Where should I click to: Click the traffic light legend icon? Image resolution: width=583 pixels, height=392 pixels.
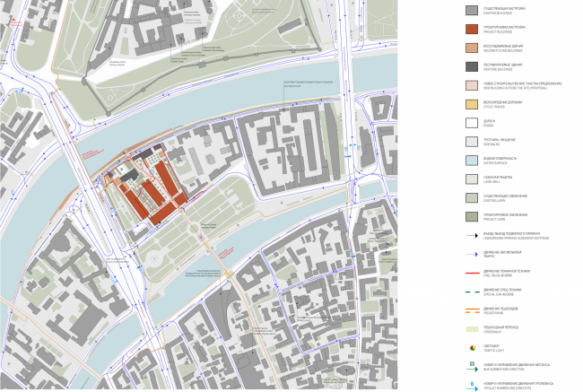coord(472,348)
